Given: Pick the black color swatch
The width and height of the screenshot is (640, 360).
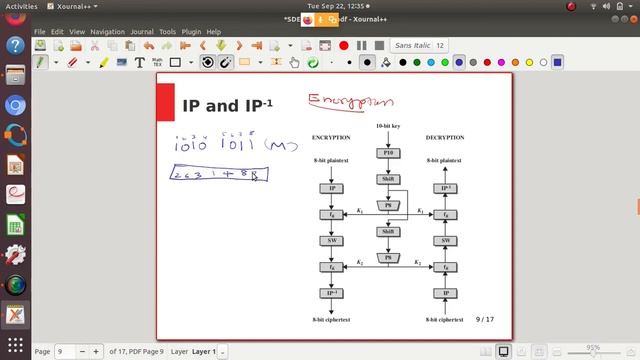Looking at the screenshot, I should (x=403, y=62).
